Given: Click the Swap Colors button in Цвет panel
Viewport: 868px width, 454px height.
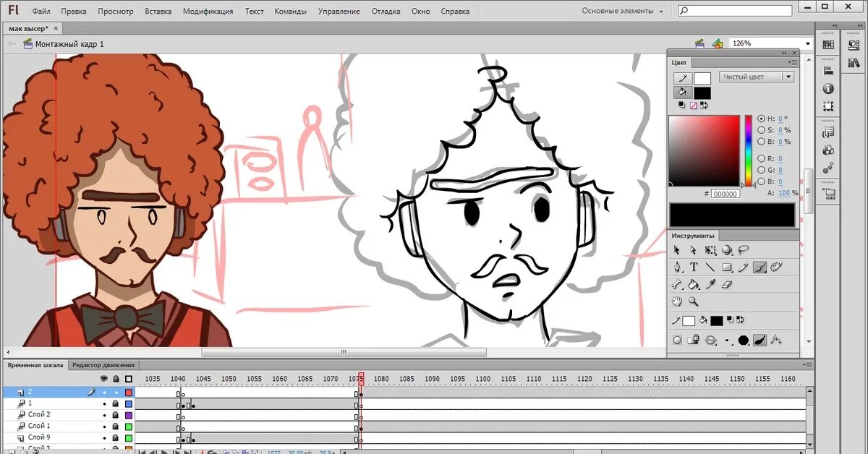Looking at the screenshot, I should 705,105.
